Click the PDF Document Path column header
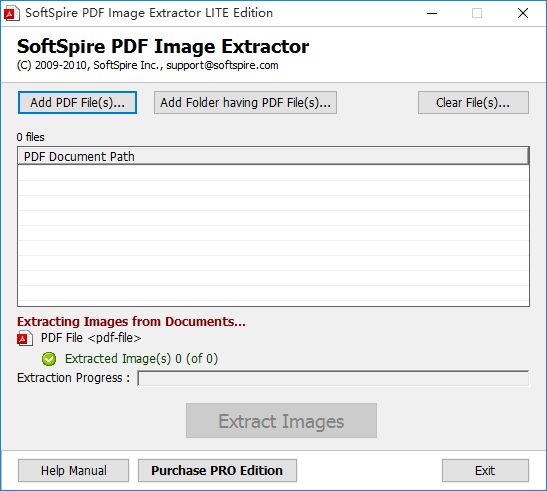Image resolution: width=547 pixels, height=491 pixels. pos(273,156)
